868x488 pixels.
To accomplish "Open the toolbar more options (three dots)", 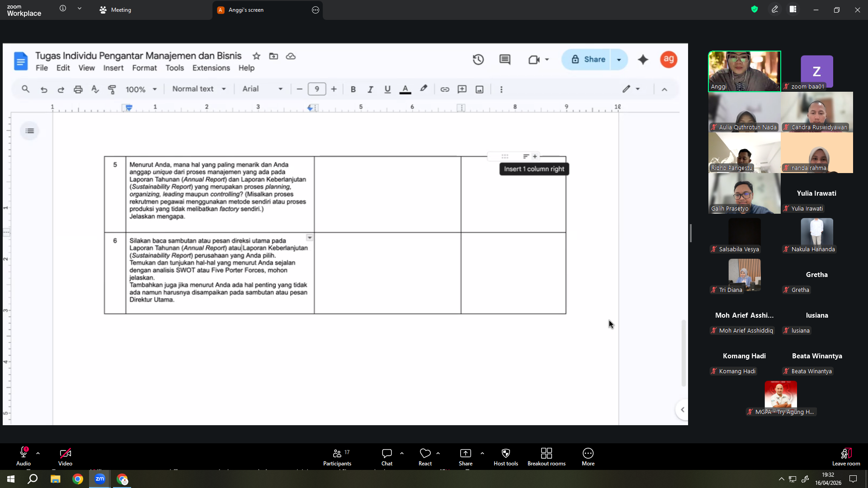I will pyautogui.click(x=501, y=89).
